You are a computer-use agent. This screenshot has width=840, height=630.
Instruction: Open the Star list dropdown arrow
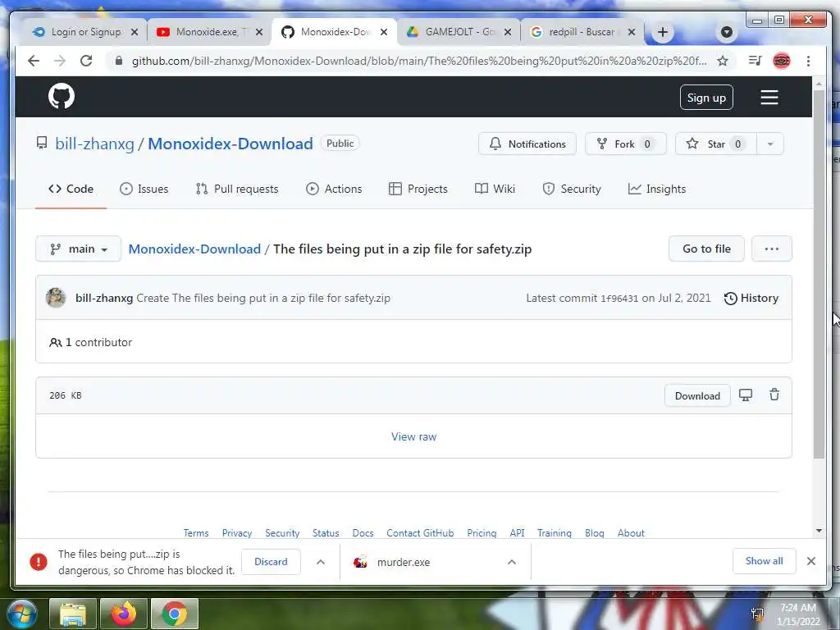pyautogui.click(x=770, y=144)
